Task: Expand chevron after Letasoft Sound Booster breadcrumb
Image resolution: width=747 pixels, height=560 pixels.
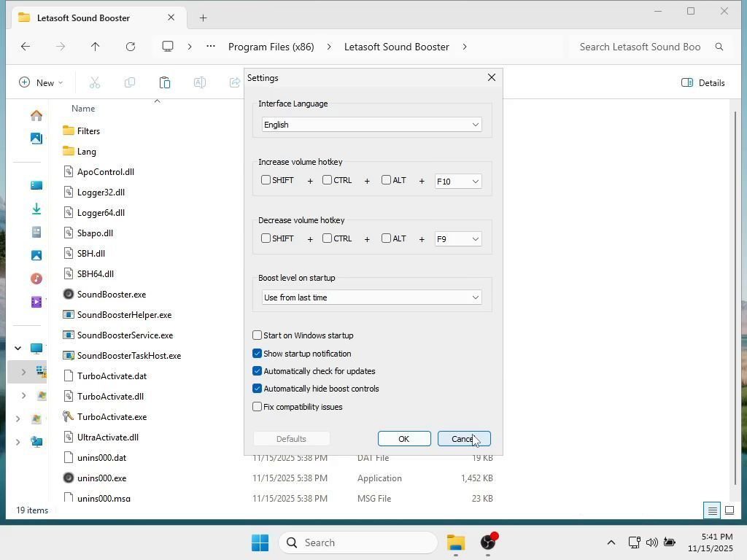Action: (x=465, y=47)
